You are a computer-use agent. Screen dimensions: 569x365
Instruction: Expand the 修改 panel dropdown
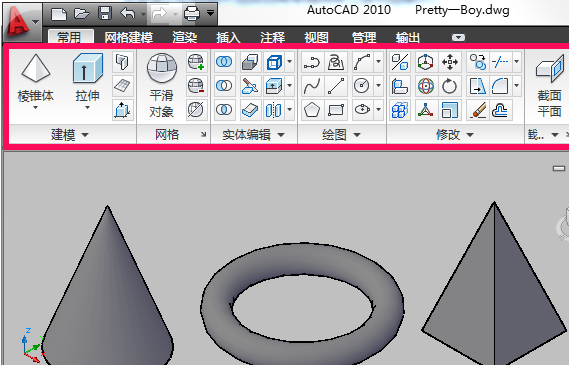pyautogui.click(x=454, y=135)
